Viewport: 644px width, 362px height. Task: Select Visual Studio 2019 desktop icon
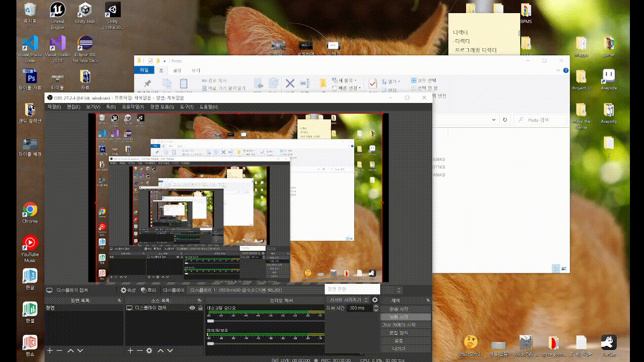57,49
